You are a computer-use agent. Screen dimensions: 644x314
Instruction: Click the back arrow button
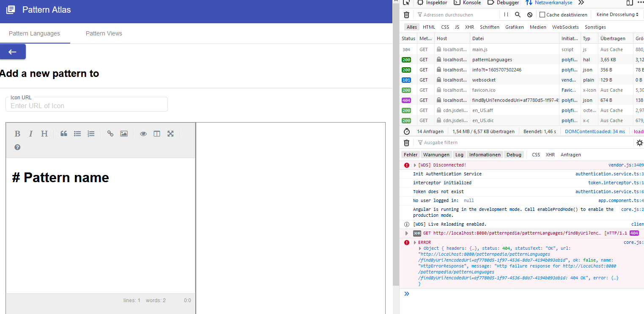(13, 52)
